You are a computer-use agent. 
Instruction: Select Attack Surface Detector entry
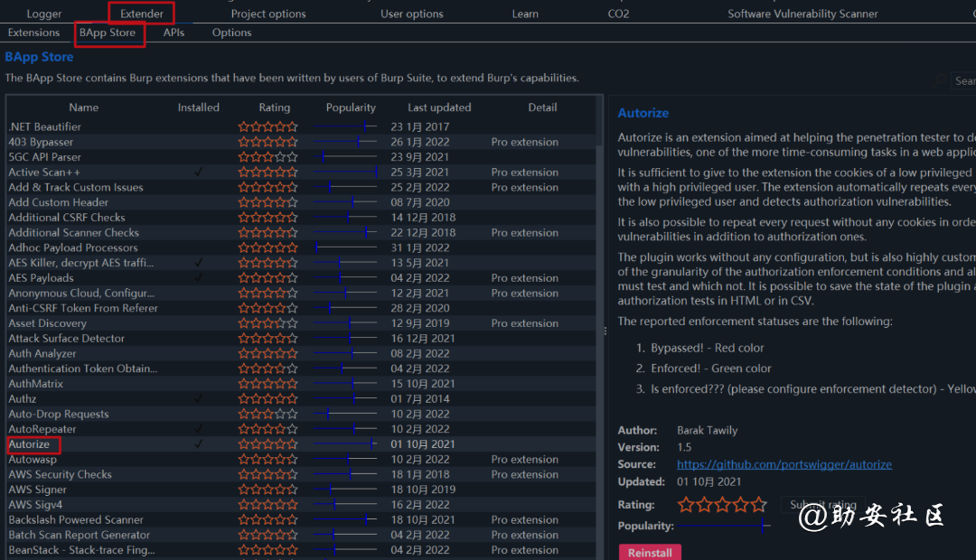pyautogui.click(x=301, y=338)
